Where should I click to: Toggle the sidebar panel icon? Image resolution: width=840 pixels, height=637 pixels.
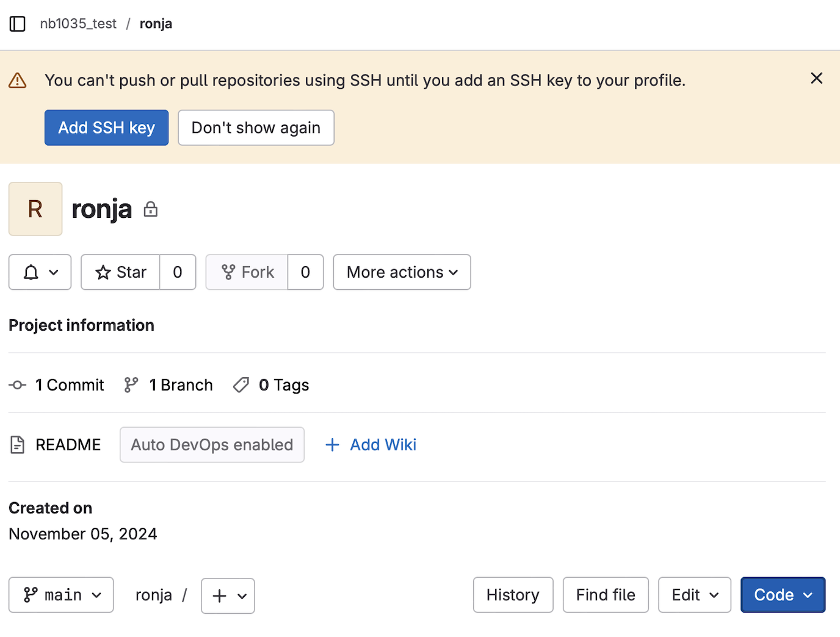click(18, 24)
